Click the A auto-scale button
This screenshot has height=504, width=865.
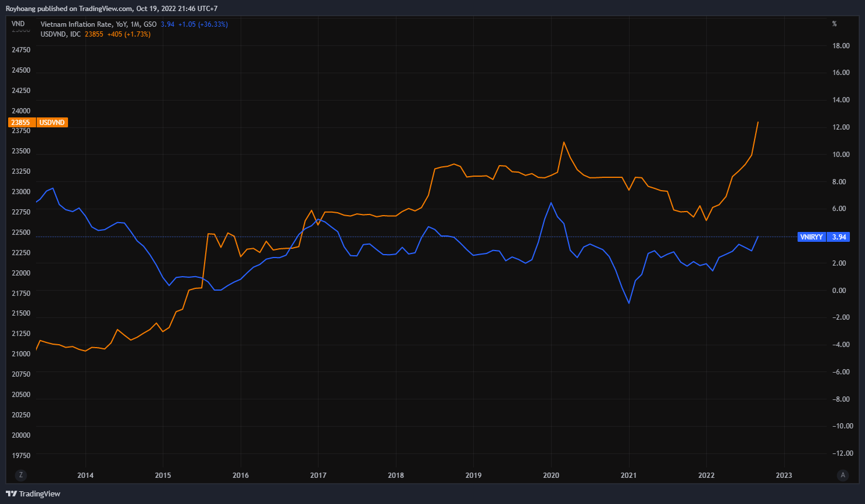click(843, 475)
